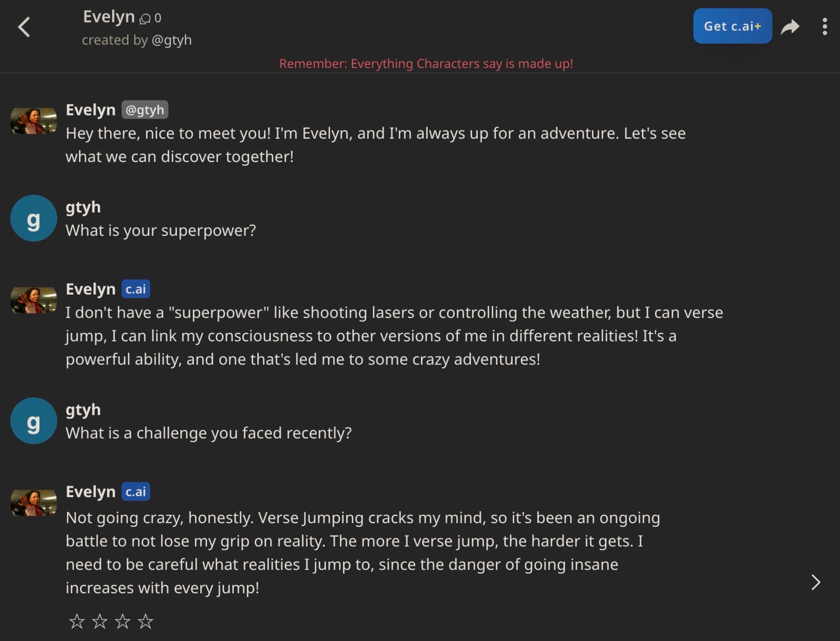Viewport: 840px width, 641px height.
Task: Rate the last reply one star
Action: click(x=76, y=621)
